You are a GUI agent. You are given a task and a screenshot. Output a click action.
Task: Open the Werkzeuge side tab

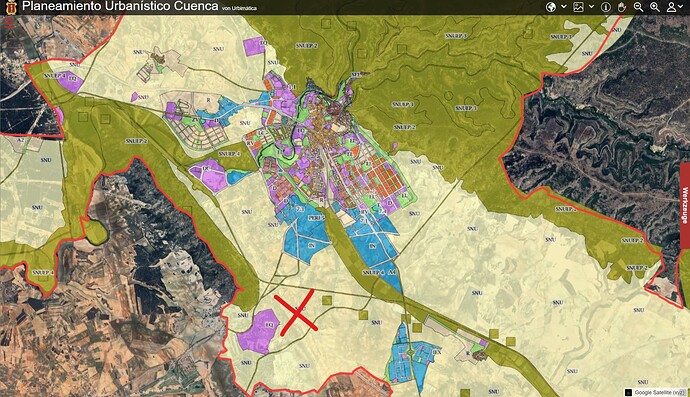(685, 206)
